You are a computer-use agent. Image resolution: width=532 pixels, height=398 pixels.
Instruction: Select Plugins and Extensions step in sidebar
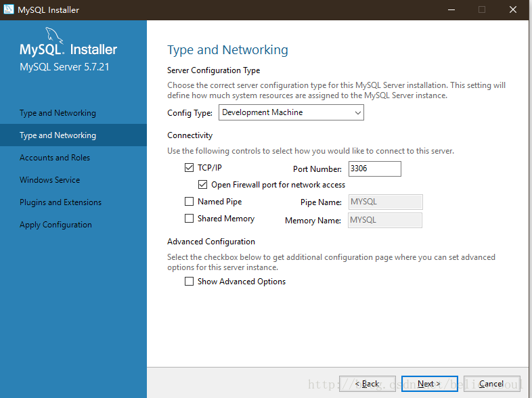pyautogui.click(x=73, y=202)
